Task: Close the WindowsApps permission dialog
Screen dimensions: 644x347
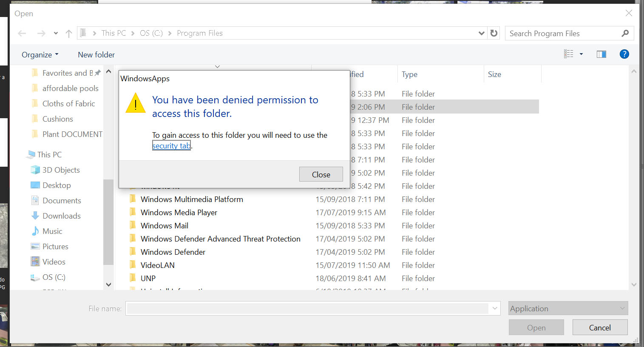Action: coord(321,174)
